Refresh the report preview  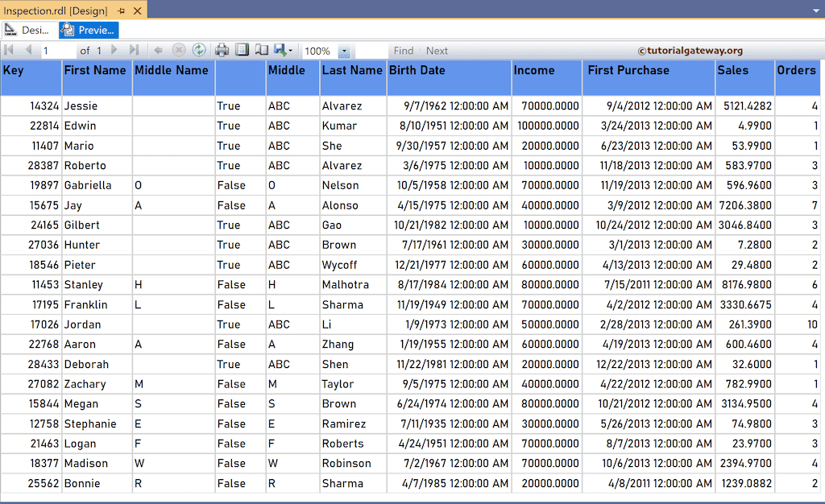coord(199,50)
